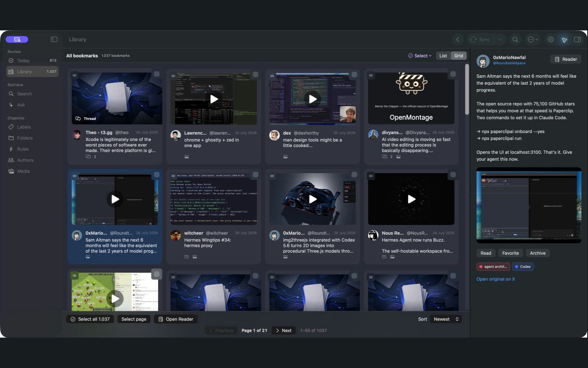Click the Media image icon
Viewport: 588px width, 368px height.
coord(11,171)
